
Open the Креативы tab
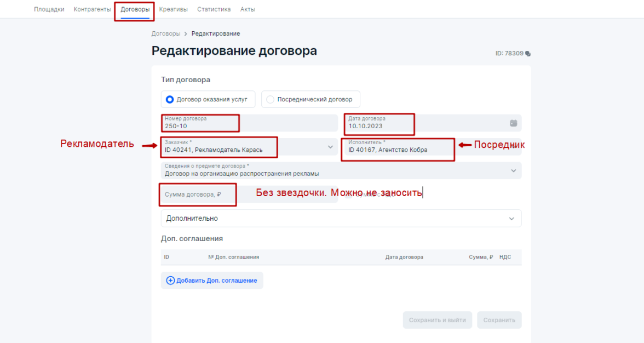173,9
